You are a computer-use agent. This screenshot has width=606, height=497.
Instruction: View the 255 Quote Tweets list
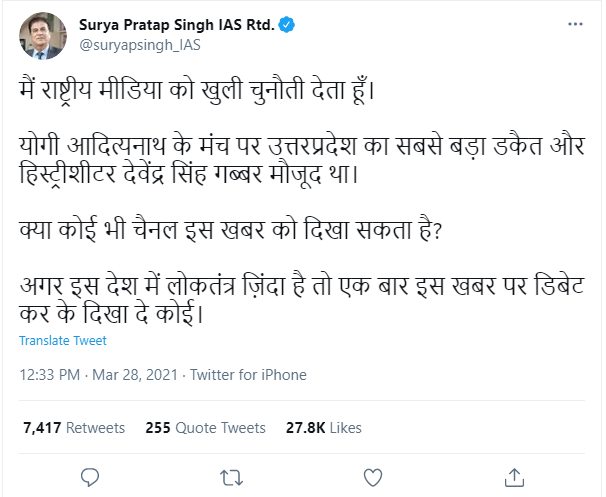(205, 427)
